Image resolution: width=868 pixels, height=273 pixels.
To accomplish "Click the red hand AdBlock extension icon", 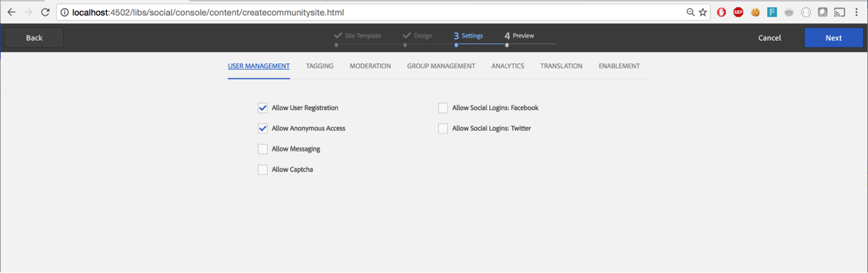I will (x=722, y=12).
